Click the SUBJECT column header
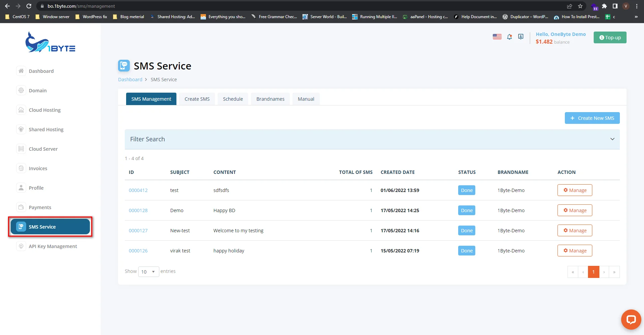The height and width of the screenshot is (335, 644). tap(179, 172)
